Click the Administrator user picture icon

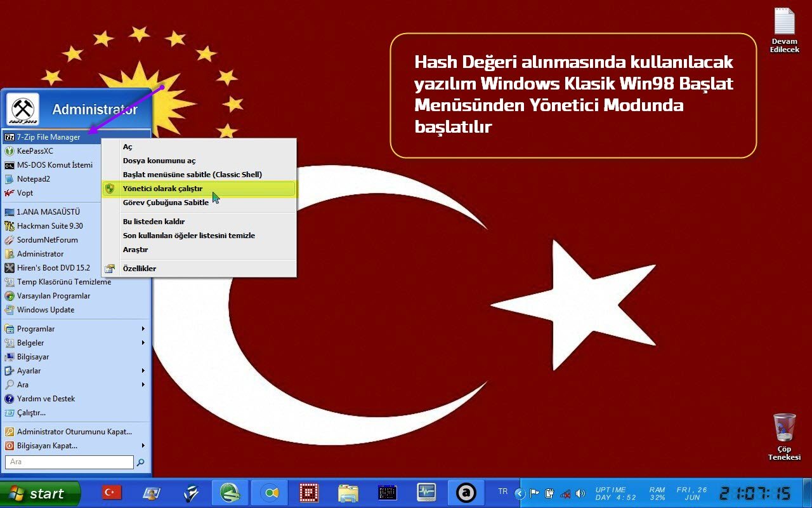click(23, 109)
